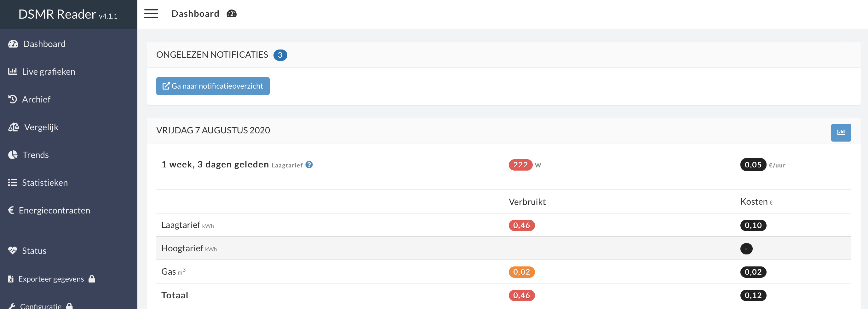Select the Vergelijk scales icon

(x=14, y=127)
